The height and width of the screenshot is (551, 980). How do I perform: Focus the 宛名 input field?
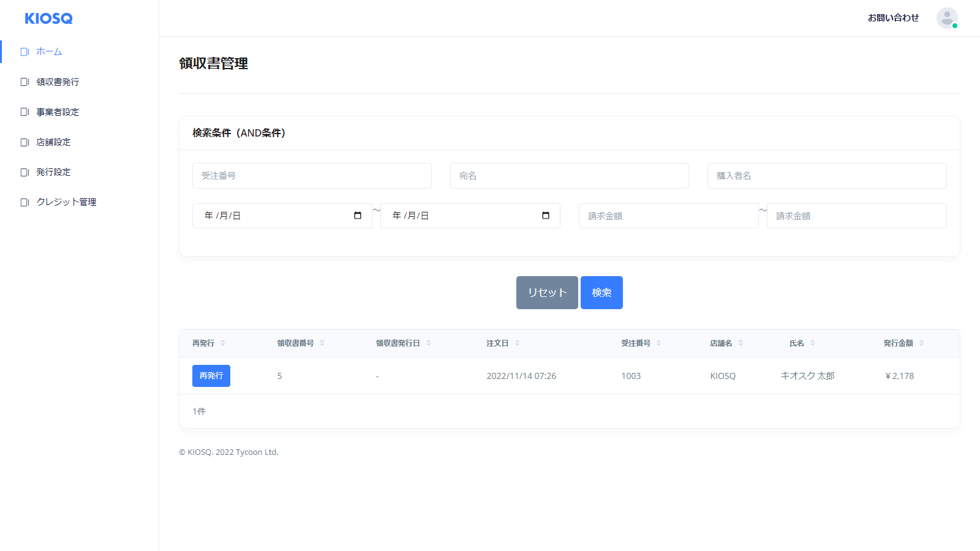click(570, 176)
